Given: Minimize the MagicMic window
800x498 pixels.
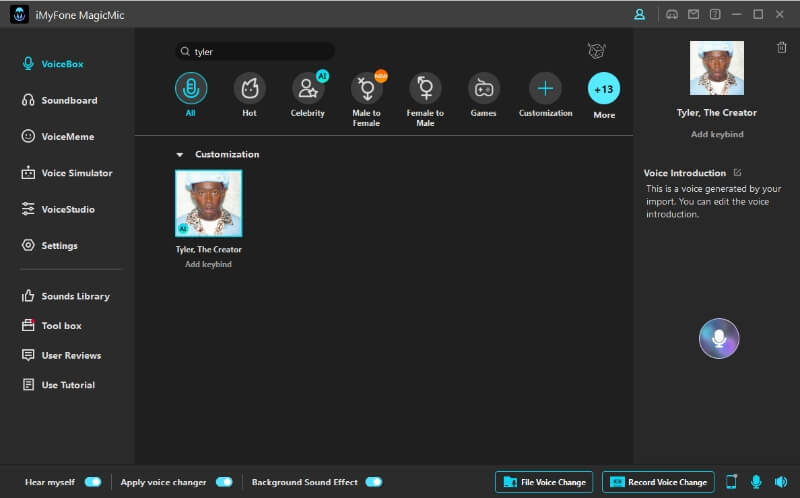Looking at the screenshot, I should click(736, 14).
